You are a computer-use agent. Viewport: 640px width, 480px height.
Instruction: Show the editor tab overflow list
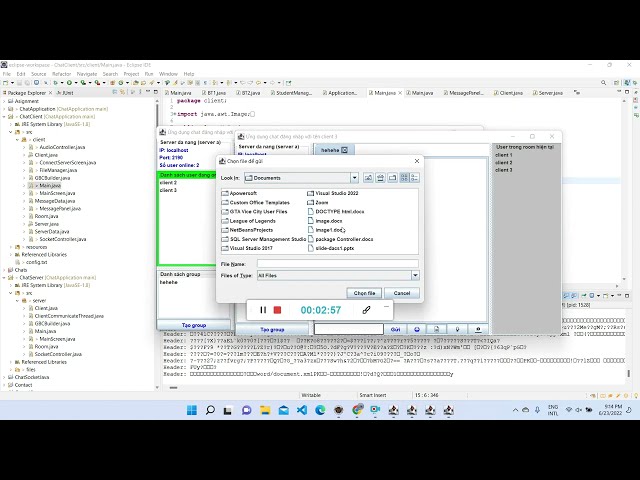point(577,93)
